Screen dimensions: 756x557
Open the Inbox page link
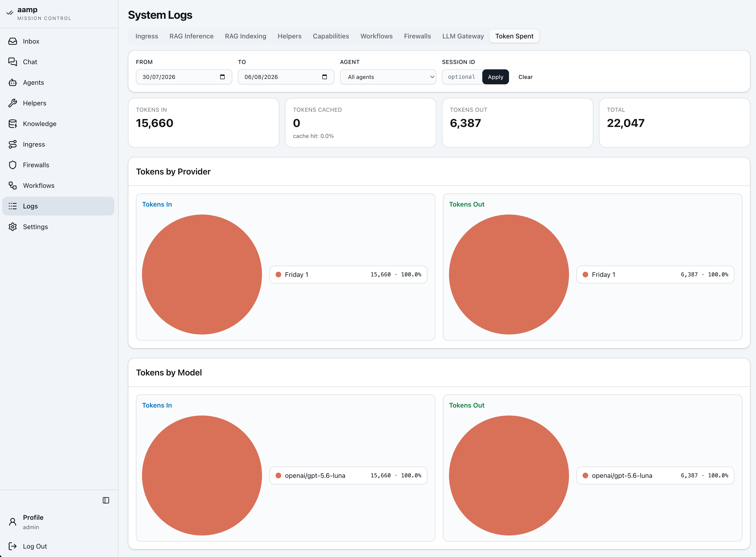tap(31, 41)
